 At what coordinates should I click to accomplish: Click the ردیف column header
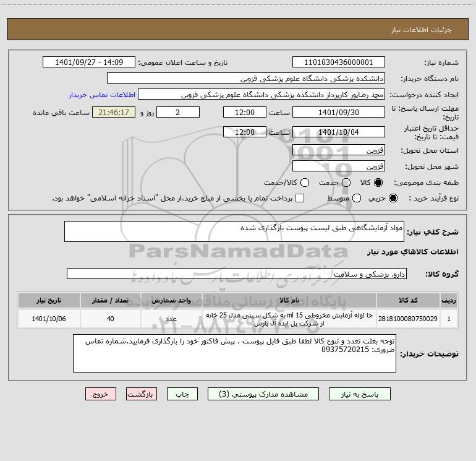pyautogui.click(x=449, y=300)
